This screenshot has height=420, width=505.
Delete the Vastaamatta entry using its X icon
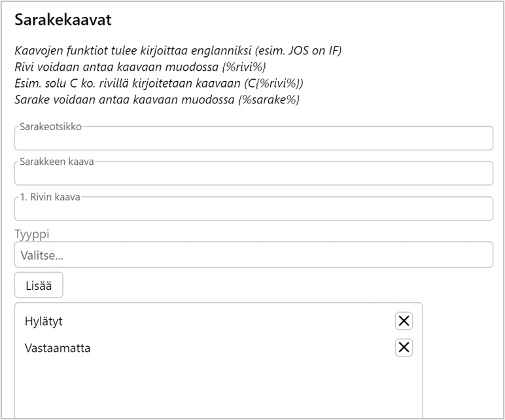click(x=404, y=347)
